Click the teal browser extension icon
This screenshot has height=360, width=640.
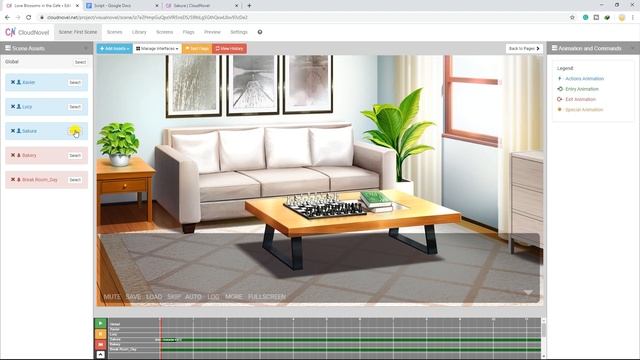coord(586,18)
